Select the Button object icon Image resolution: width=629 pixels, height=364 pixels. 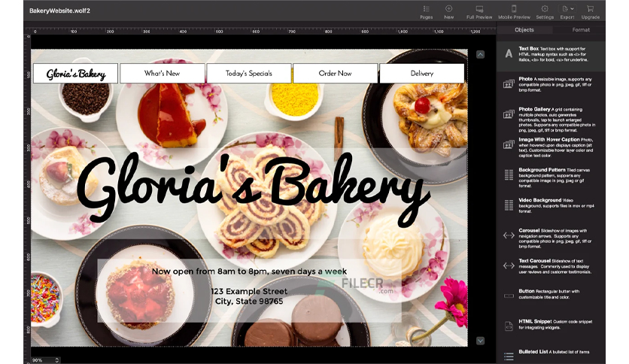[509, 296]
